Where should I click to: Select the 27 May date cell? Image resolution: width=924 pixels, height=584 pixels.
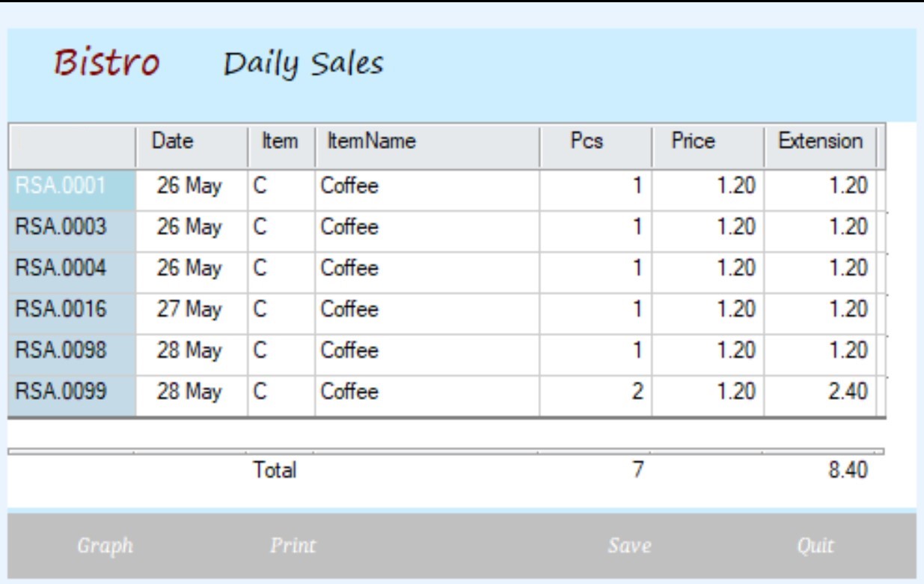[x=190, y=310]
